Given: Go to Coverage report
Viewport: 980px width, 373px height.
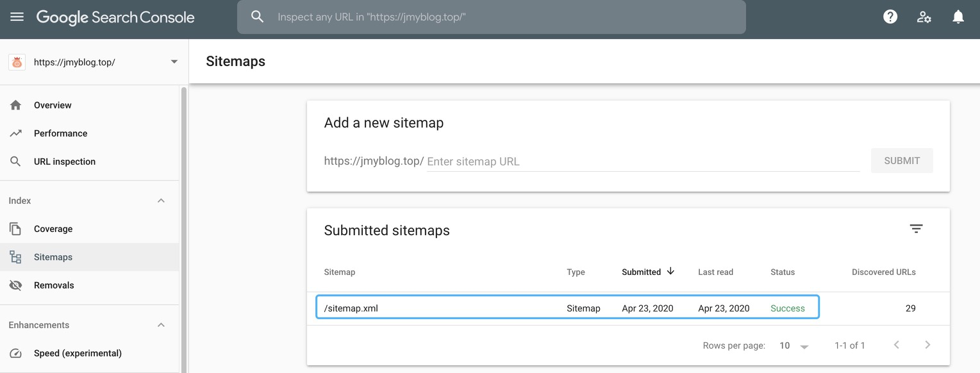Looking at the screenshot, I should (x=53, y=229).
